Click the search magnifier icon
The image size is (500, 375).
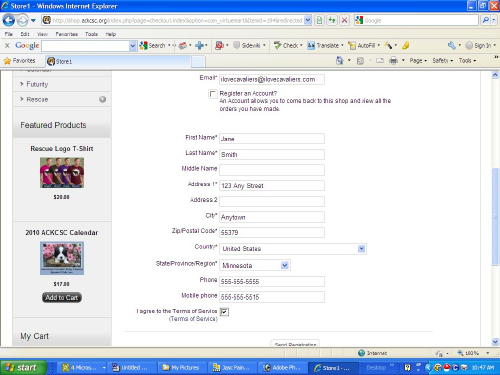[x=486, y=20]
